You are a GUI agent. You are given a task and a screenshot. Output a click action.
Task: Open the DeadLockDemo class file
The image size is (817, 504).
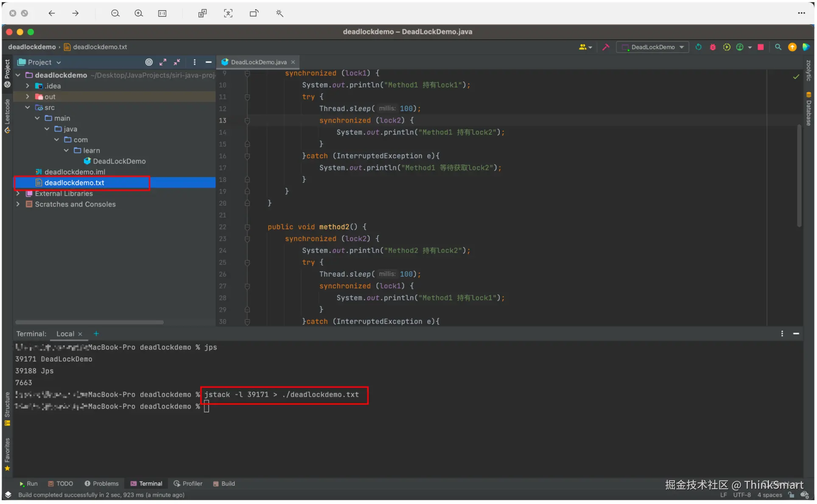click(119, 161)
